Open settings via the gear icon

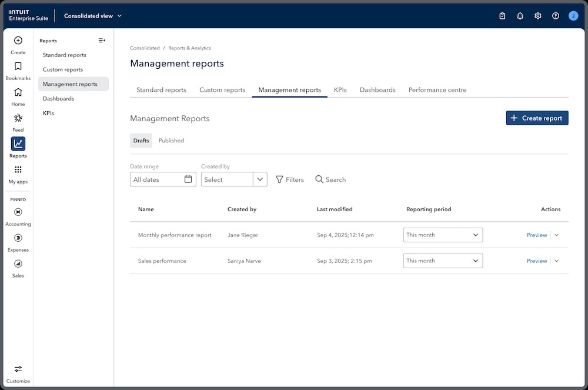(537, 16)
